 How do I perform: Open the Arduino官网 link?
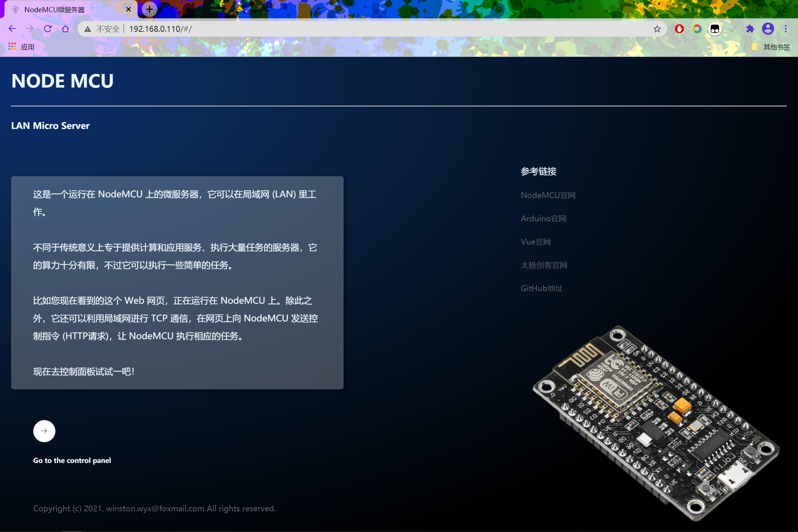[543, 218]
